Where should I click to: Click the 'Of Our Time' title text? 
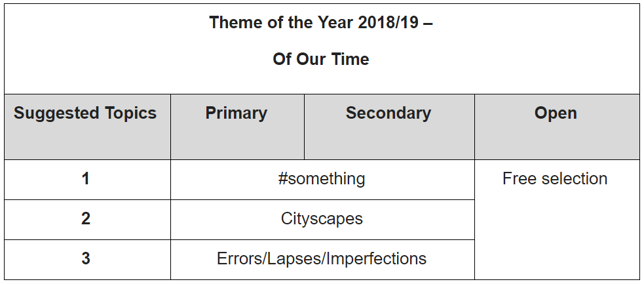click(x=321, y=59)
